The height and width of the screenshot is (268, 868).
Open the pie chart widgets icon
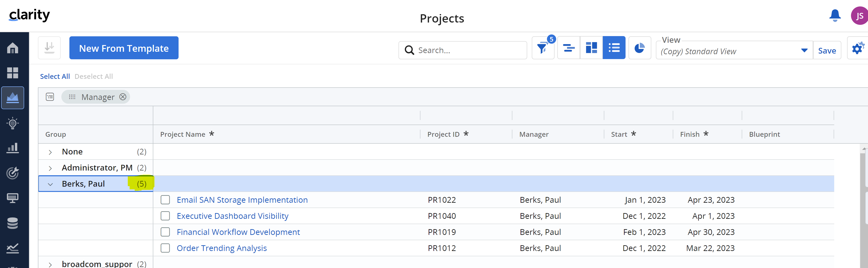(639, 48)
